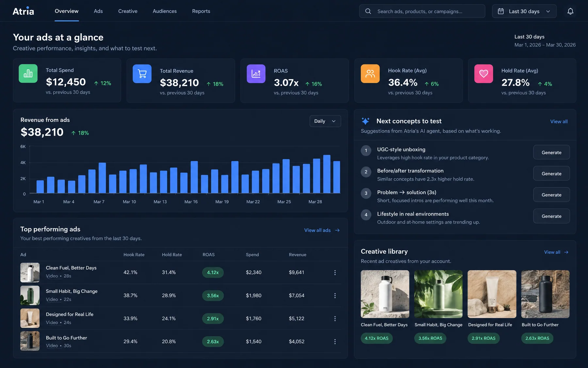
Task: Click the sparkle icon beside Next concepts
Action: (x=366, y=121)
